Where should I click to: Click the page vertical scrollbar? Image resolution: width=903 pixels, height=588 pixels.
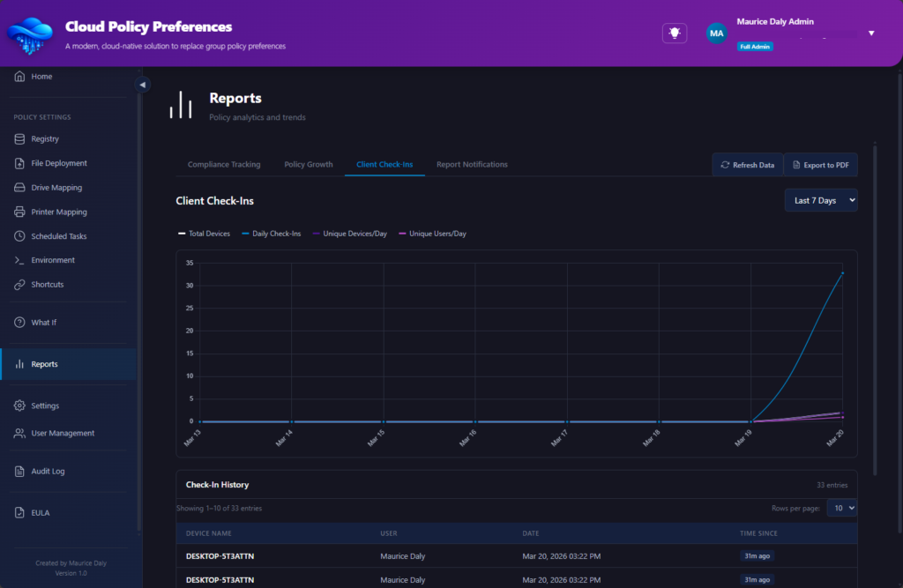(x=875, y=309)
